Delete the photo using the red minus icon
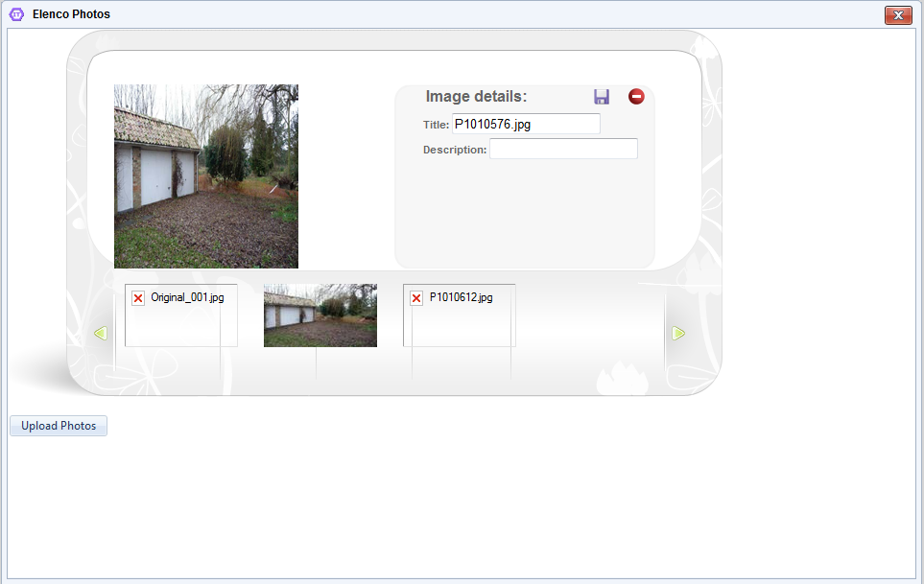 pos(636,97)
